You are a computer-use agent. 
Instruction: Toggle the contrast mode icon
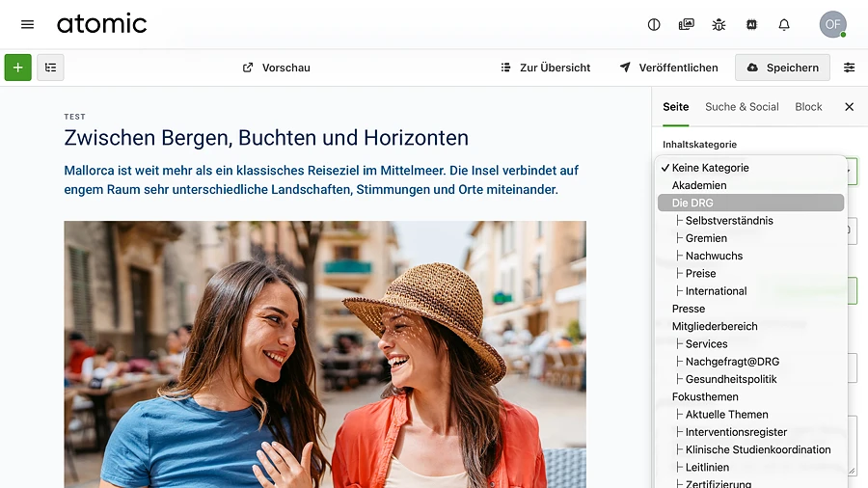point(654,24)
